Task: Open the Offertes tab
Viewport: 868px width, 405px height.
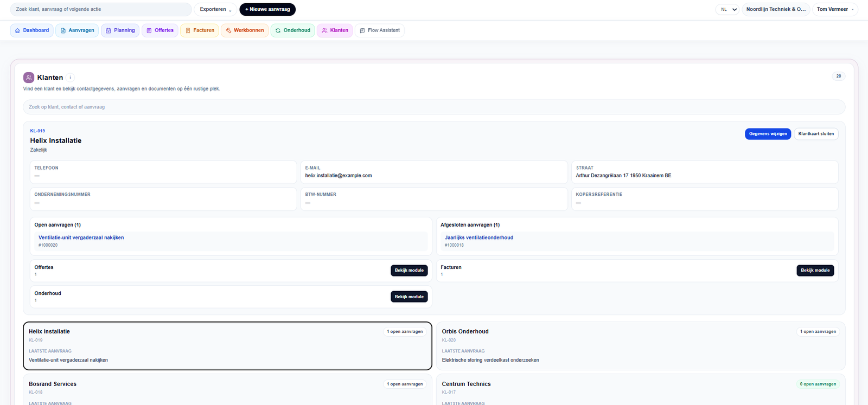Action: click(x=160, y=30)
